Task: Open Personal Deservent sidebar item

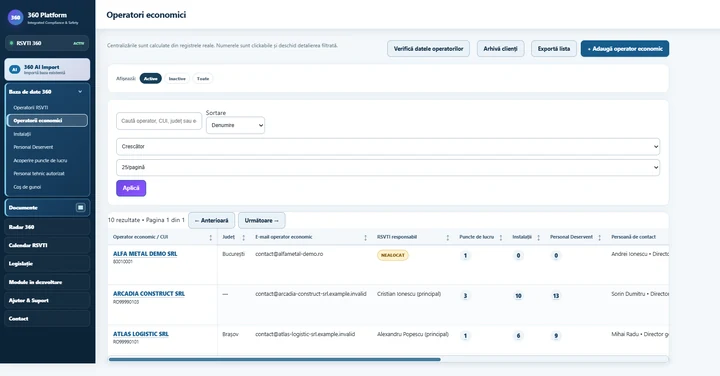Action: pos(33,147)
